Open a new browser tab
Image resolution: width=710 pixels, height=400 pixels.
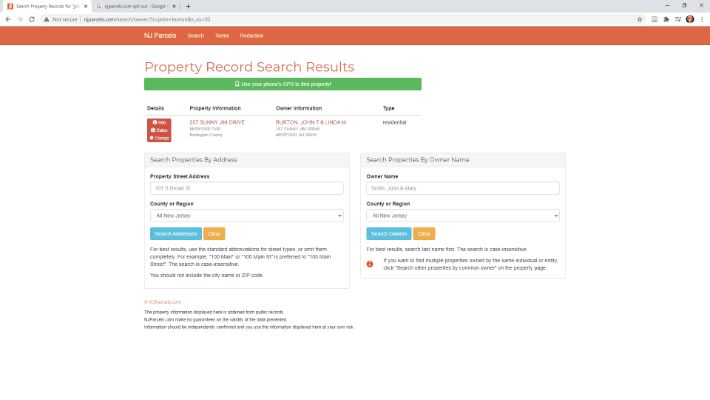[x=188, y=6]
